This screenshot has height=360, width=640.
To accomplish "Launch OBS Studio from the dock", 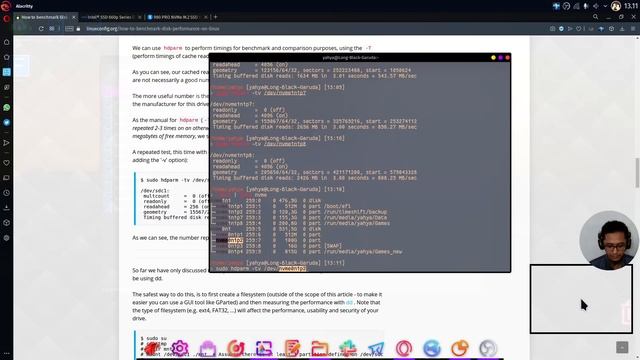I will click(x=488, y=348).
